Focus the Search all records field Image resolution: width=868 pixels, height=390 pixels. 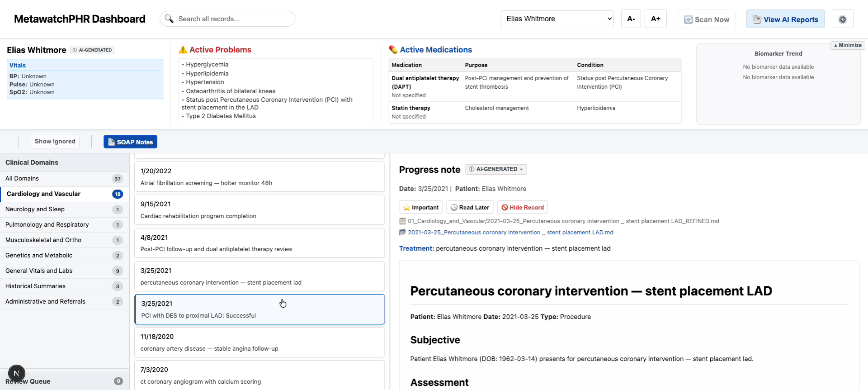pos(227,19)
